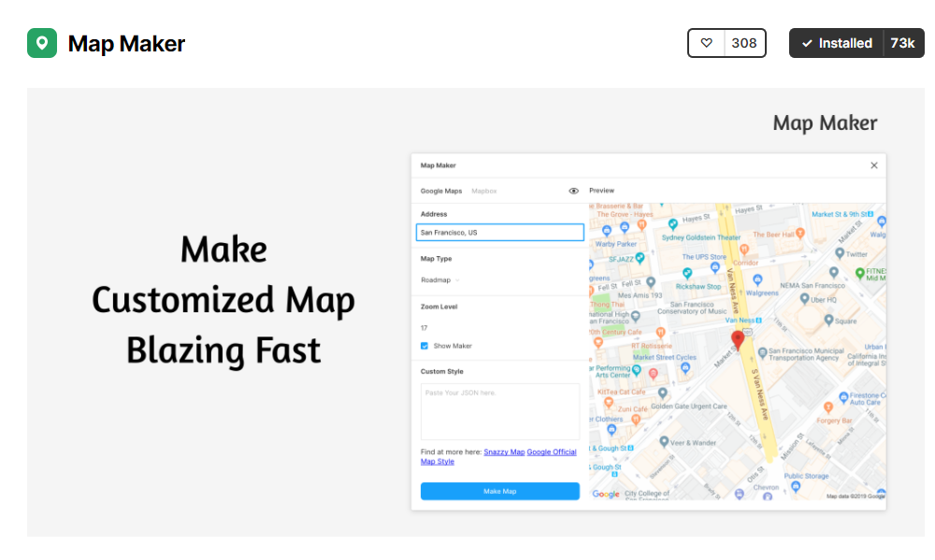Click the Square map pin
This screenshot has width=935, height=560.
(x=828, y=321)
